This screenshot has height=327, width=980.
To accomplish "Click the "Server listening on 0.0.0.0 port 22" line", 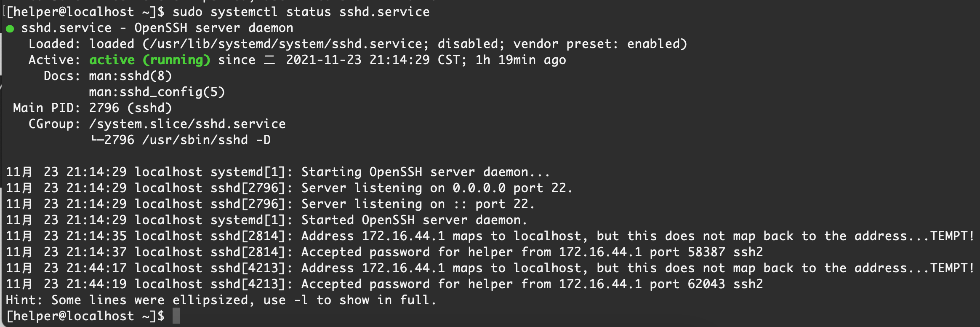I will (x=437, y=188).
